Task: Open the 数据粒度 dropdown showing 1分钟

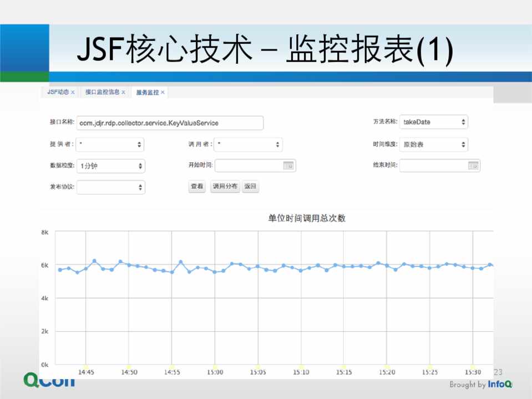Action: pyautogui.click(x=110, y=166)
